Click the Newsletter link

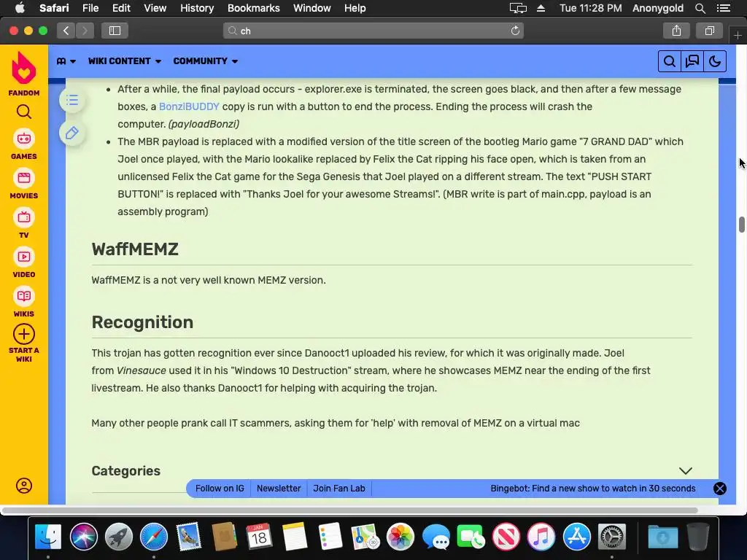[x=279, y=489]
